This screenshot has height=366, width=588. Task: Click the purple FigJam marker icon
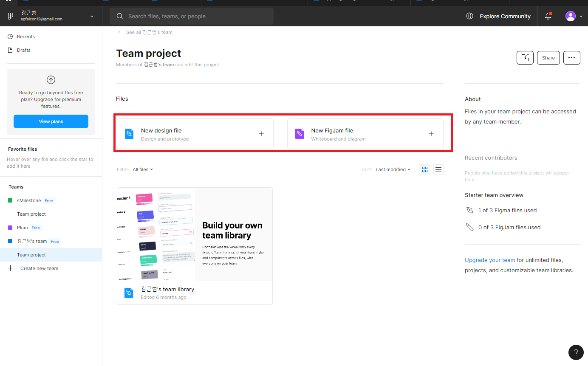300,134
